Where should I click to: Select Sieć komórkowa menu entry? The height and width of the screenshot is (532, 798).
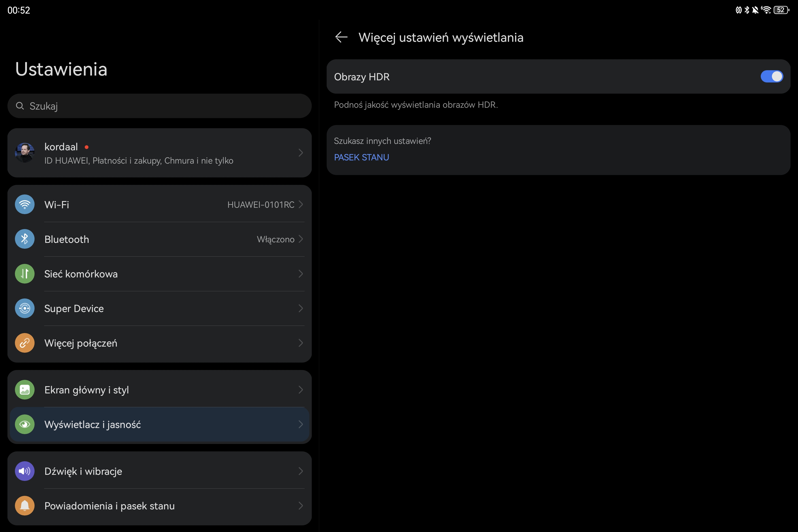coord(159,273)
